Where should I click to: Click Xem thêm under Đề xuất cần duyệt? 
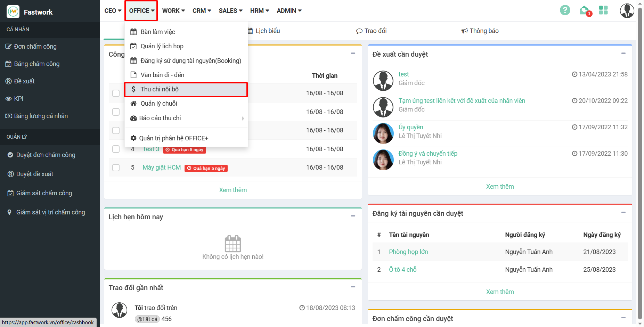(500, 187)
